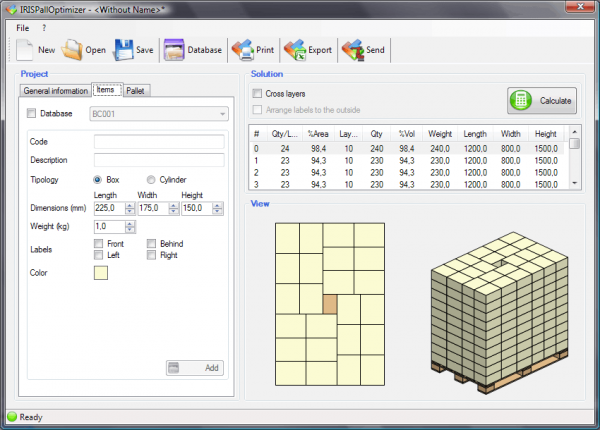This screenshot has height=430, width=600.
Task: Click into the Code text field
Action: 159,142
